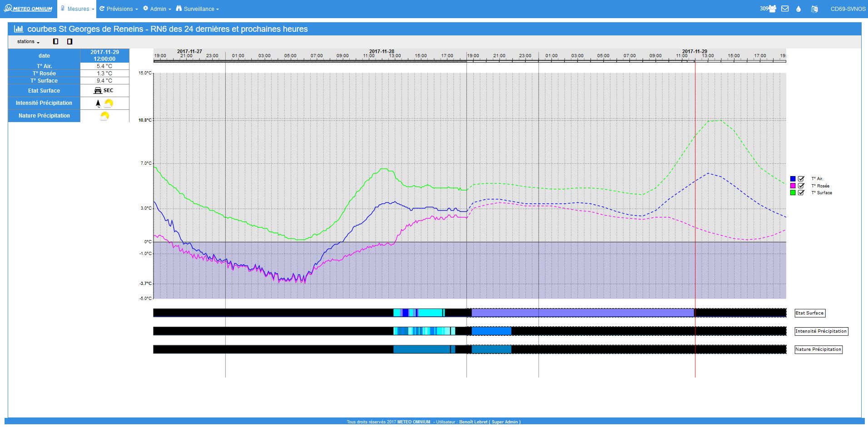The height and width of the screenshot is (427, 868).
Task: Click the "SEC" surface state text
Action: tap(109, 90)
